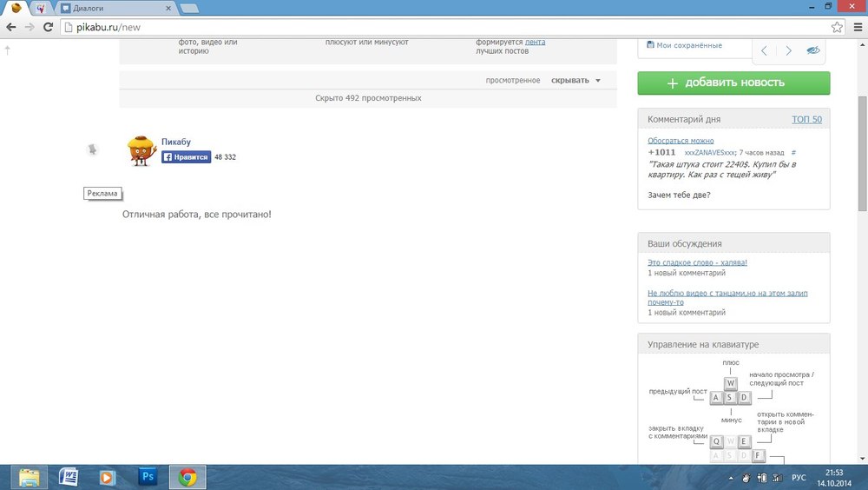This screenshot has height=490, width=868.
Task: Click the pin icon beside Пикабу
Action: click(93, 149)
